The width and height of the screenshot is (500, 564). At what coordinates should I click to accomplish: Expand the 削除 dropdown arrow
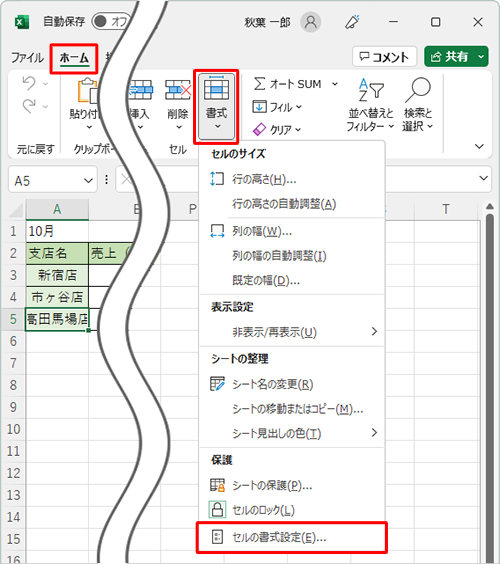[178, 127]
